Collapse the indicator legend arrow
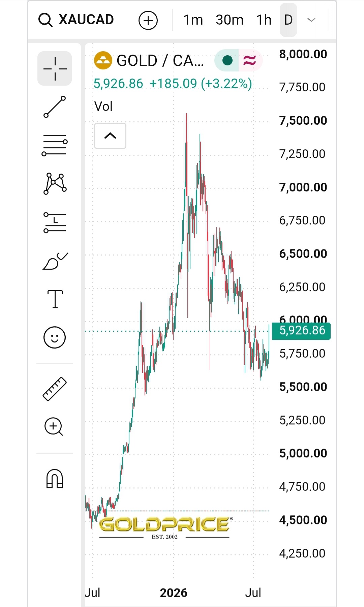The height and width of the screenshot is (607, 364). coord(110,136)
